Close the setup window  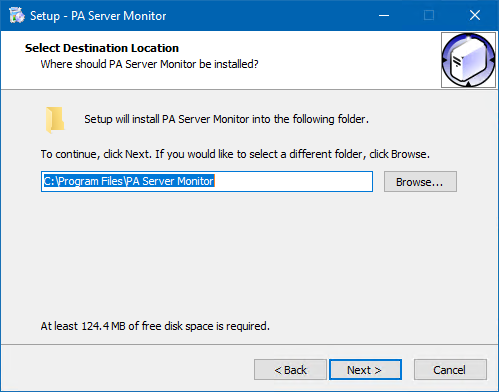(475, 15)
